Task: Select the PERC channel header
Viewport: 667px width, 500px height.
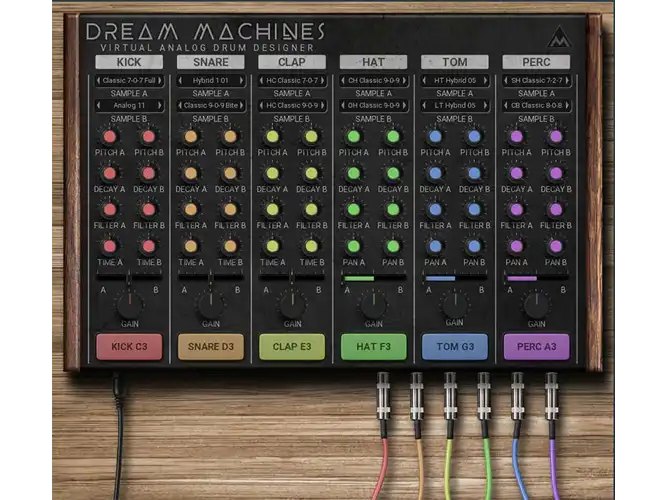Action: tap(536, 62)
